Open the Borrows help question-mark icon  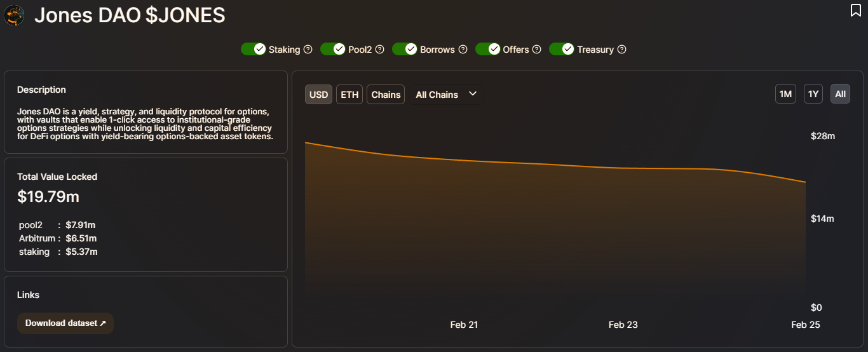463,49
